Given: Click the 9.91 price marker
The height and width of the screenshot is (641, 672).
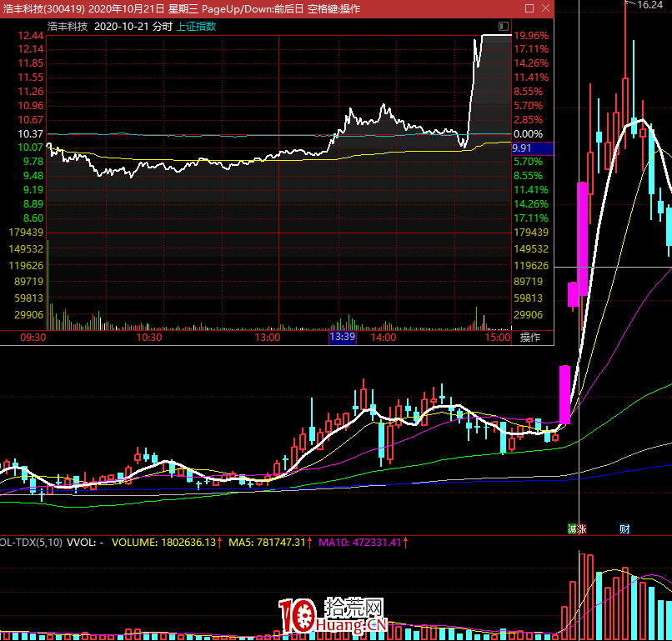Looking at the screenshot, I should tap(532, 148).
